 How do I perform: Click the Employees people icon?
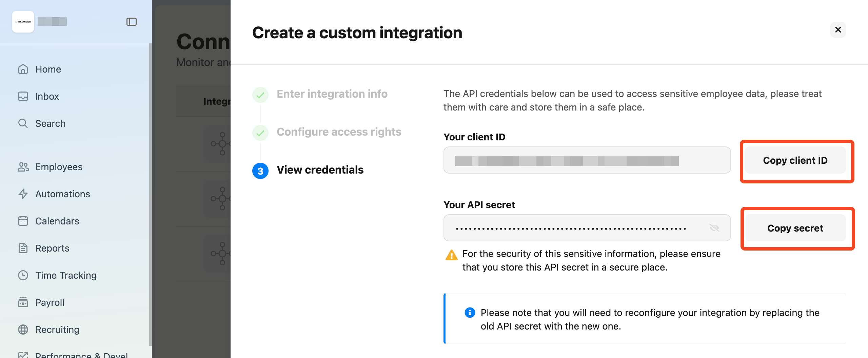(23, 167)
